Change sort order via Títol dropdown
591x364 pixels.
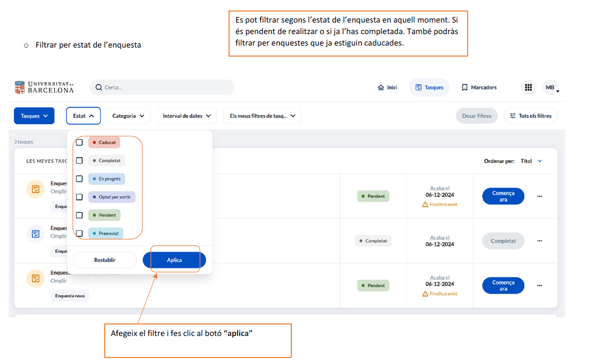(x=531, y=161)
